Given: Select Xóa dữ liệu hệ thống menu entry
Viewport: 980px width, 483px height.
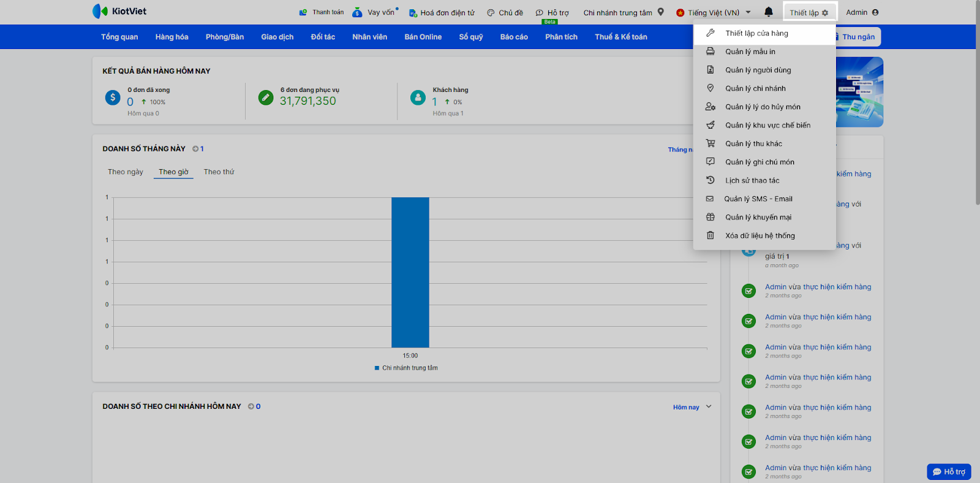Looking at the screenshot, I should point(764,235).
